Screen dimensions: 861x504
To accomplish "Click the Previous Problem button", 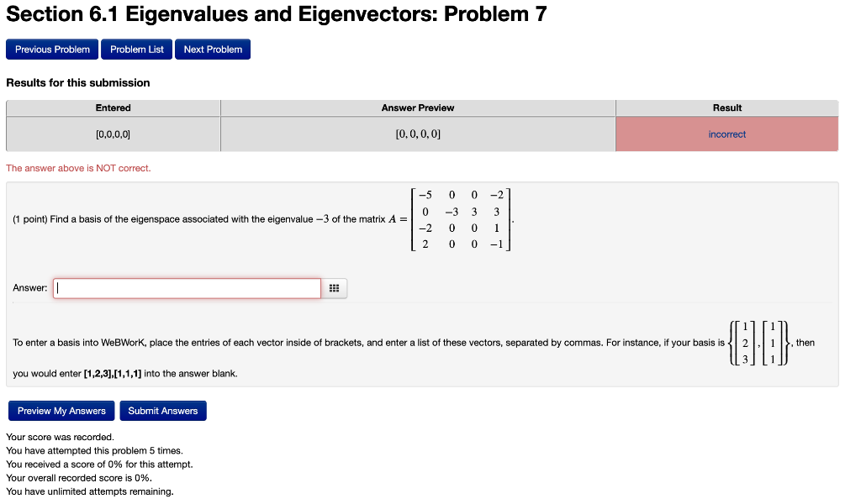I will [x=51, y=49].
